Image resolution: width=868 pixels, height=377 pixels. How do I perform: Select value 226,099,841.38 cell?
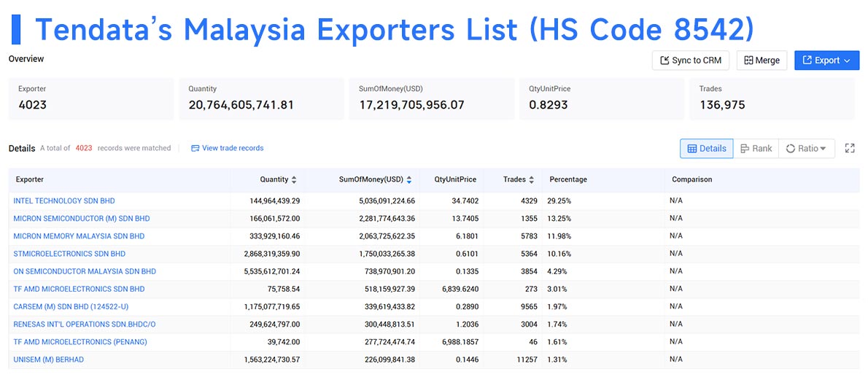pyautogui.click(x=390, y=359)
